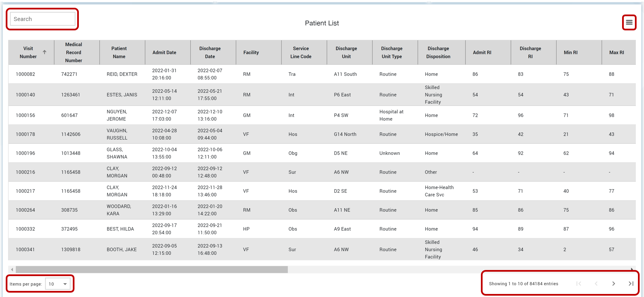Screen dimensions: 644x297
Task: Click patient name GLASS, SHAWNA
Action: (117, 153)
